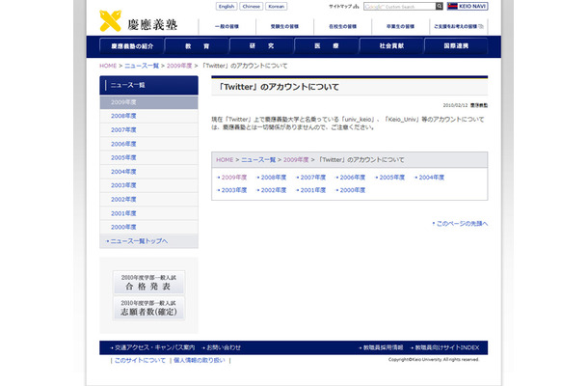
Task: Open the KEIO NAVI banner
Action: click(468, 6)
